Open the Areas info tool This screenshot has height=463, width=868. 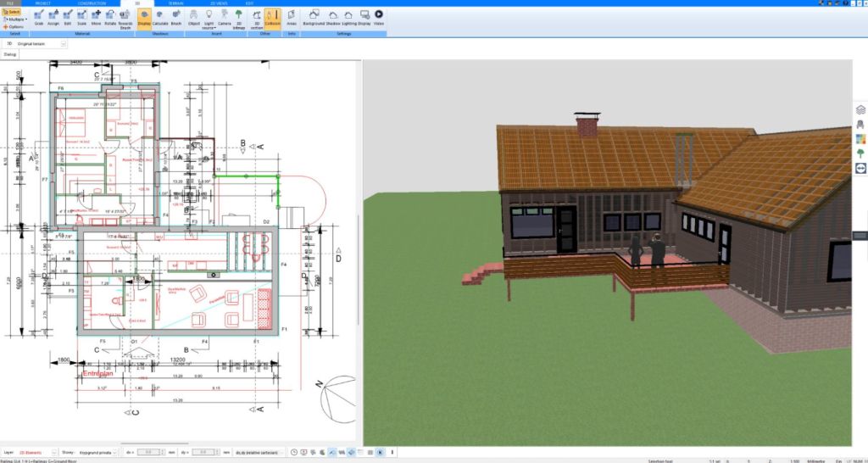click(292, 19)
